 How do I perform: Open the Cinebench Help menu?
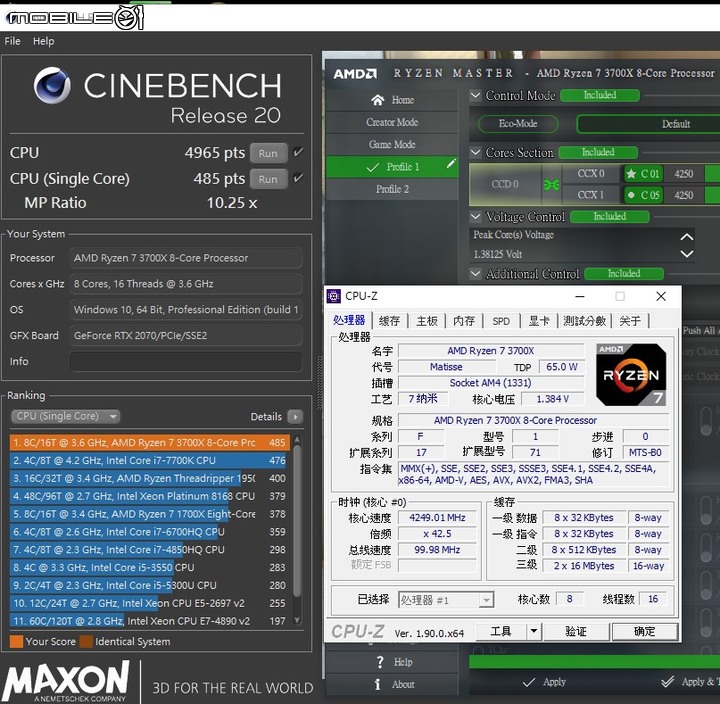pos(44,41)
